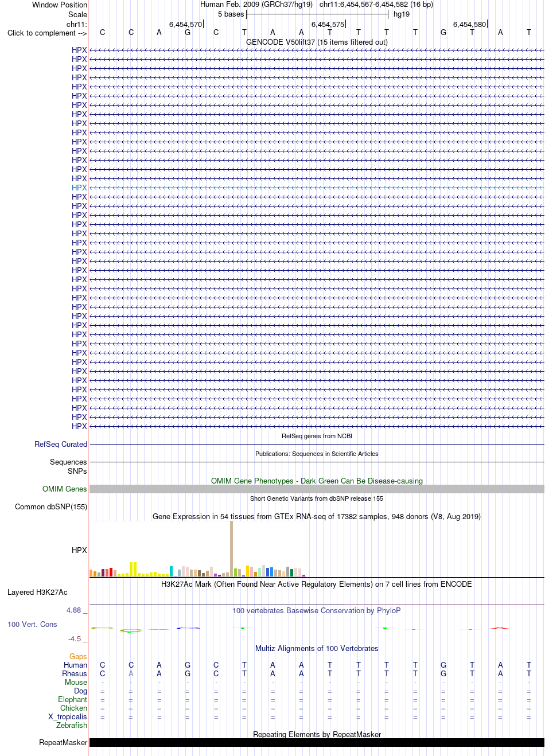Click the OMIM Gene Phenotypes track title
545x756 pixels.
tap(317, 481)
